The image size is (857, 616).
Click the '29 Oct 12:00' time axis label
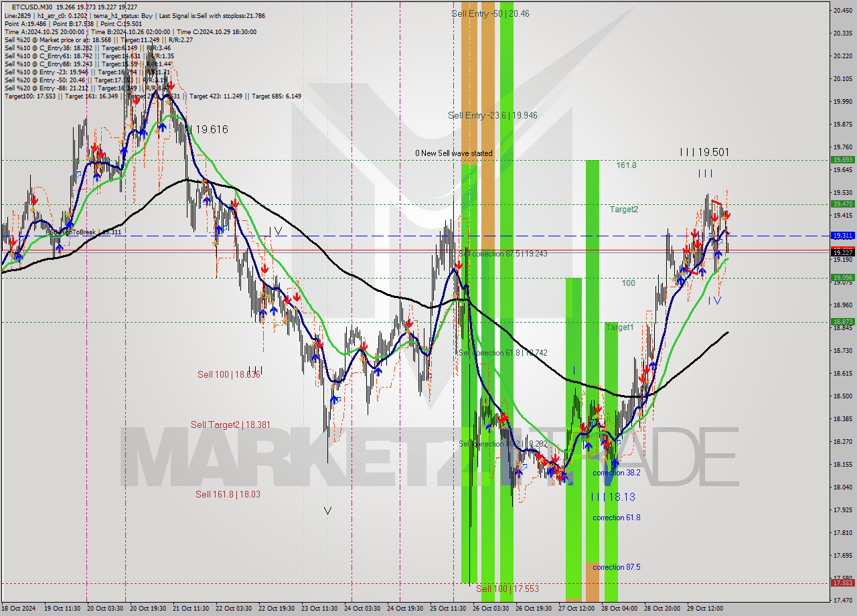point(705,609)
